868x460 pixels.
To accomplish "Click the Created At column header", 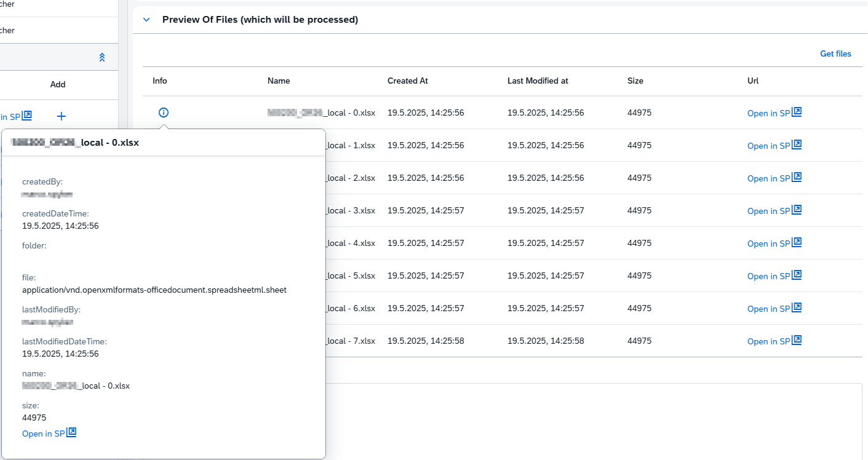I will [407, 81].
